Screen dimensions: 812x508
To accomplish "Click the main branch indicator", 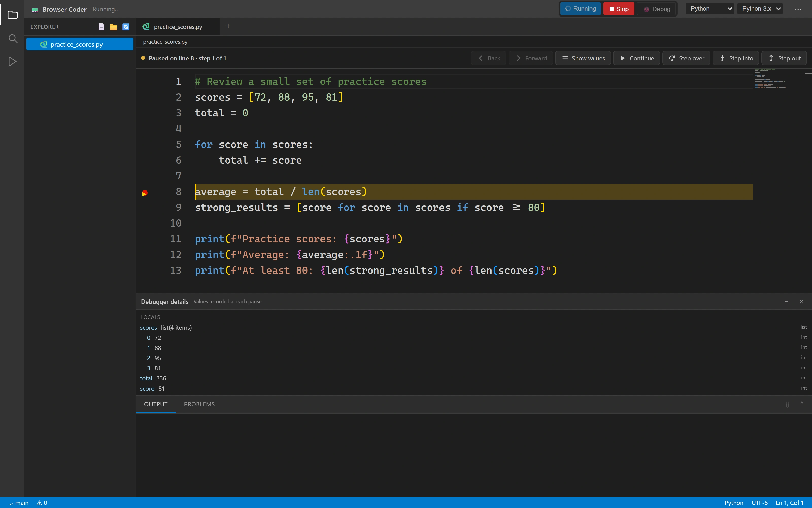I will pos(18,503).
